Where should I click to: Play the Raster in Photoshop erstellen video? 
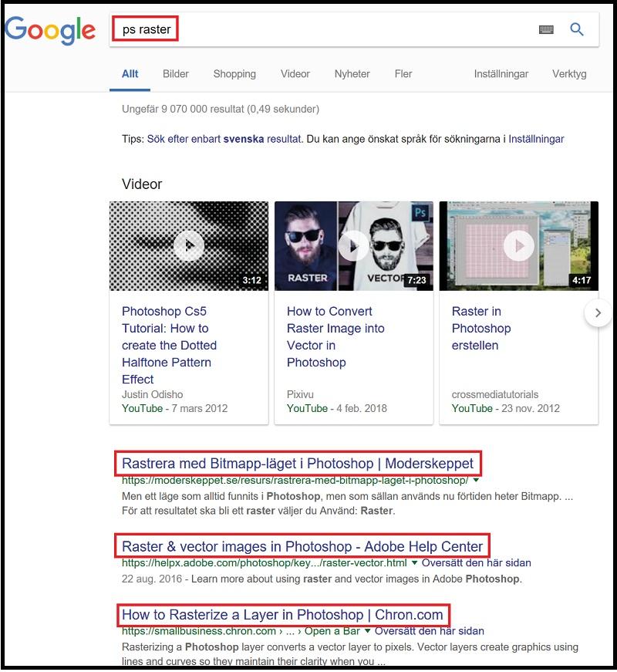[519, 245]
